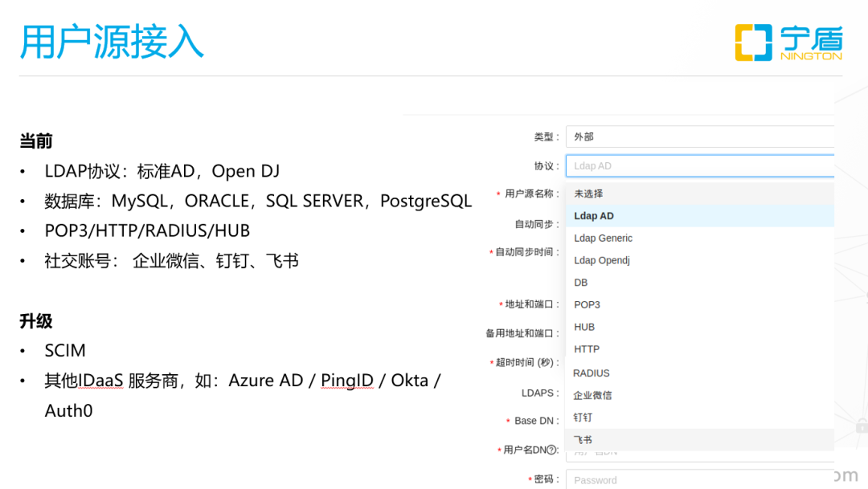The image size is (868, 489).
Task: Click the 密码 label
Action: click(543, 479)
